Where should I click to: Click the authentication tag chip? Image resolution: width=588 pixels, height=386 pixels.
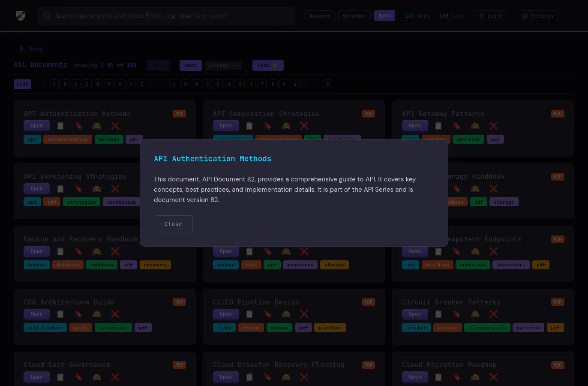(x=68, y=139)
